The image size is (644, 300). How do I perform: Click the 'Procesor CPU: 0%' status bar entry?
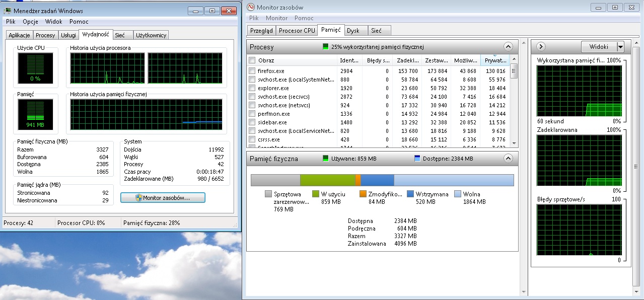[81, 223]
